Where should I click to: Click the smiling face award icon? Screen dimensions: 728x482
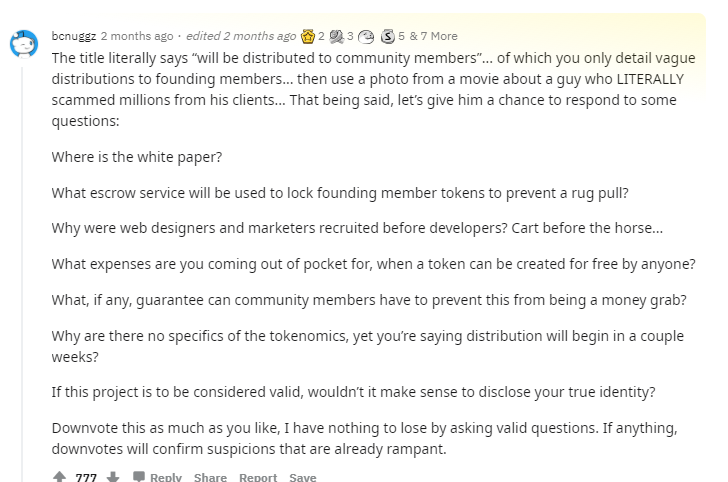click(x=366, y=36)
